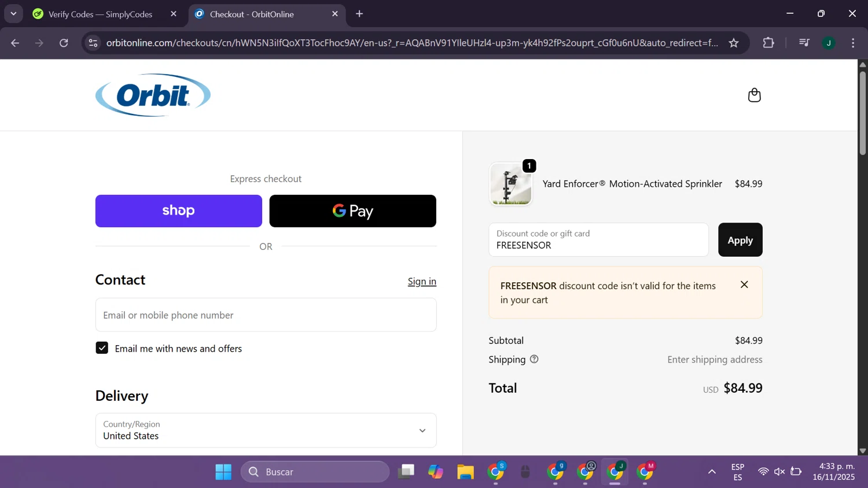Open the Wi-Fi network status icon
868x488 pixels.
(x=763, y=472)
